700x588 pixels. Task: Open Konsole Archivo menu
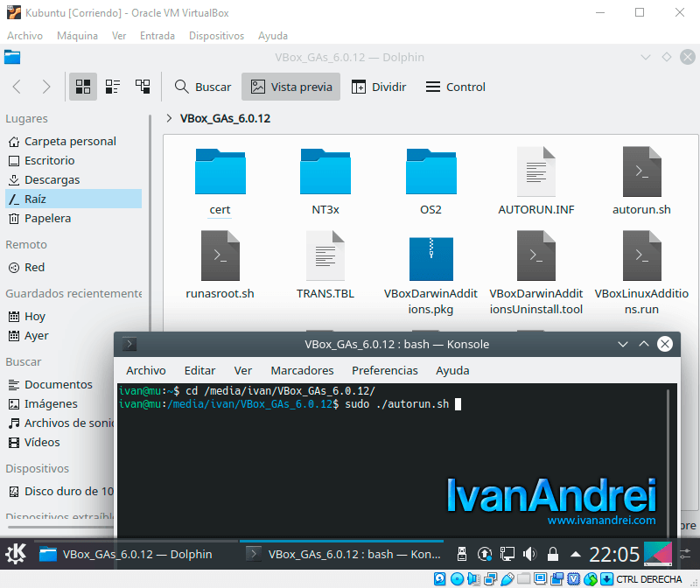pos(146,371)
